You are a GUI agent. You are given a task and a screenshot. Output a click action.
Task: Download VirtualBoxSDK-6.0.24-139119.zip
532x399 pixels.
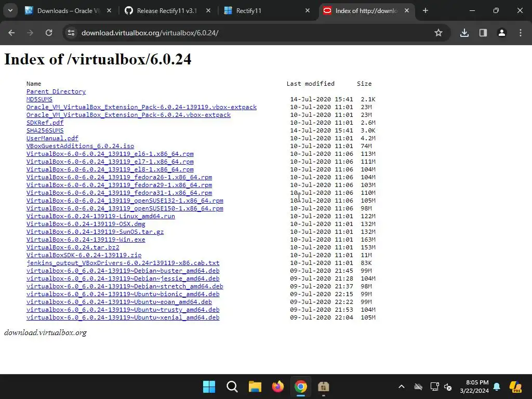pos(84,255)
